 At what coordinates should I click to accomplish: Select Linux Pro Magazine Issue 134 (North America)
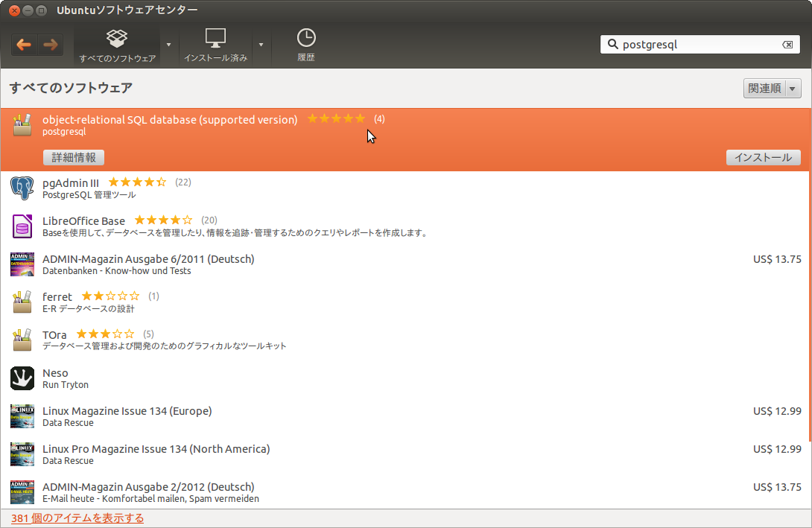[156, 449]
